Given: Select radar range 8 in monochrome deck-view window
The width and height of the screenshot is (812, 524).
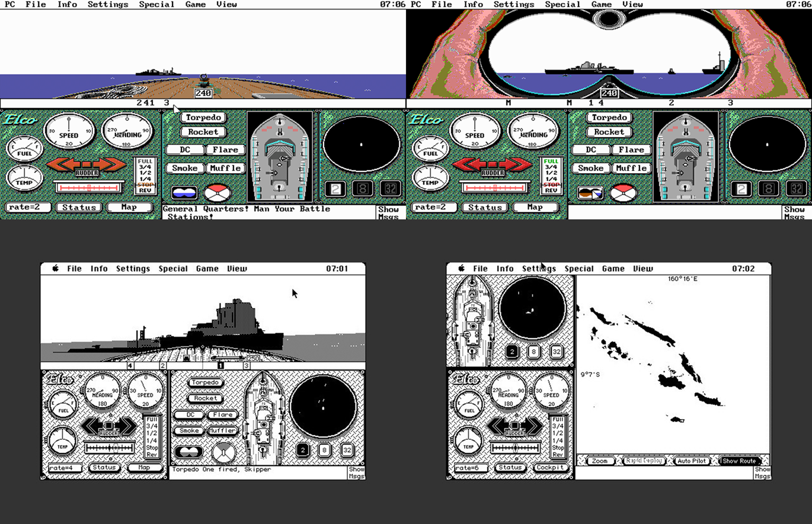Looking at the screenshot, I should point(324,450).
